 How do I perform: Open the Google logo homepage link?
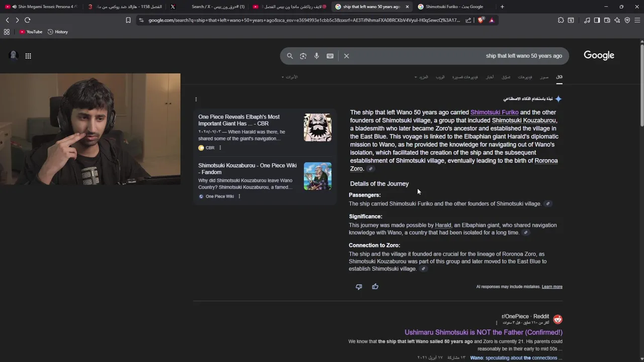point(599,55)
